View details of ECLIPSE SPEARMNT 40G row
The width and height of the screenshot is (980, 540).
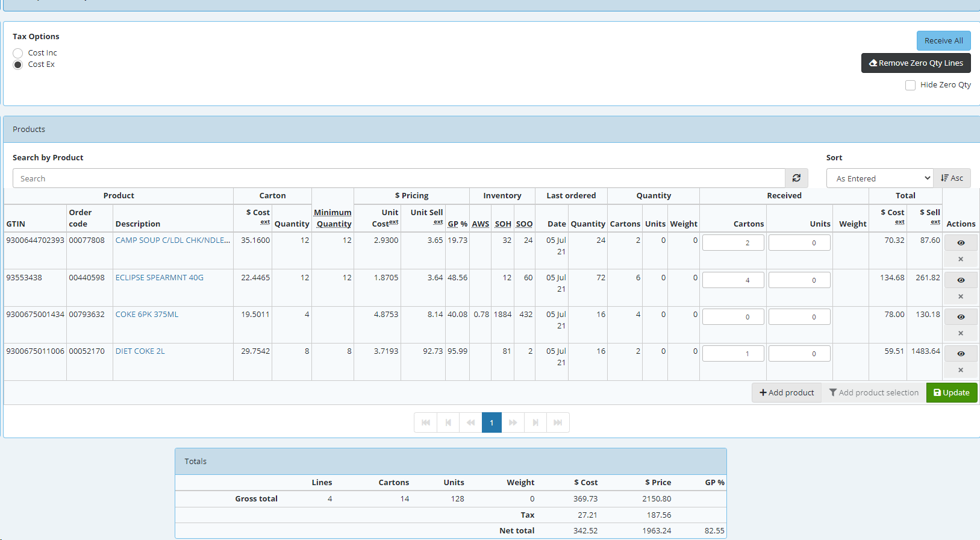point(961,280)
